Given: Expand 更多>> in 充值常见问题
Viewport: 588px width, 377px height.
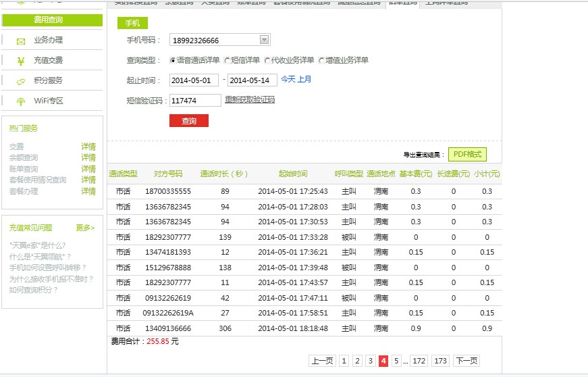Looking at the screenshot, I should 85,228.
